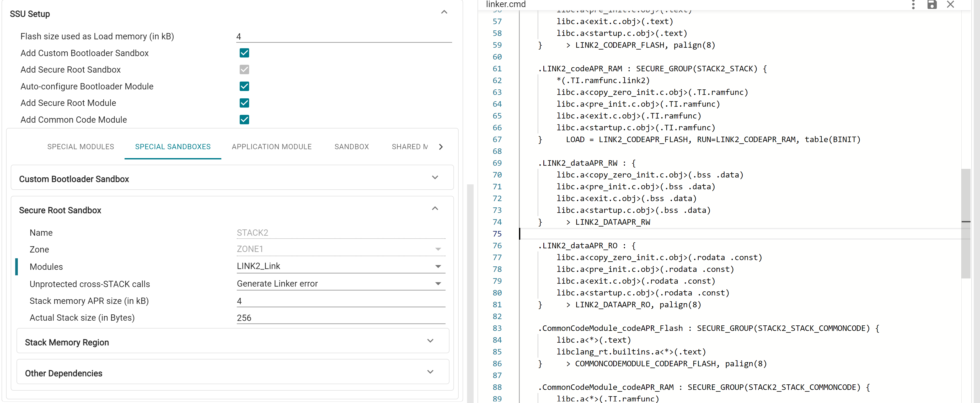The width and height of the screenshot is (980, 403).
Task: Switch to the SPECIAL MODULES tab
Action: coord(81,147)
